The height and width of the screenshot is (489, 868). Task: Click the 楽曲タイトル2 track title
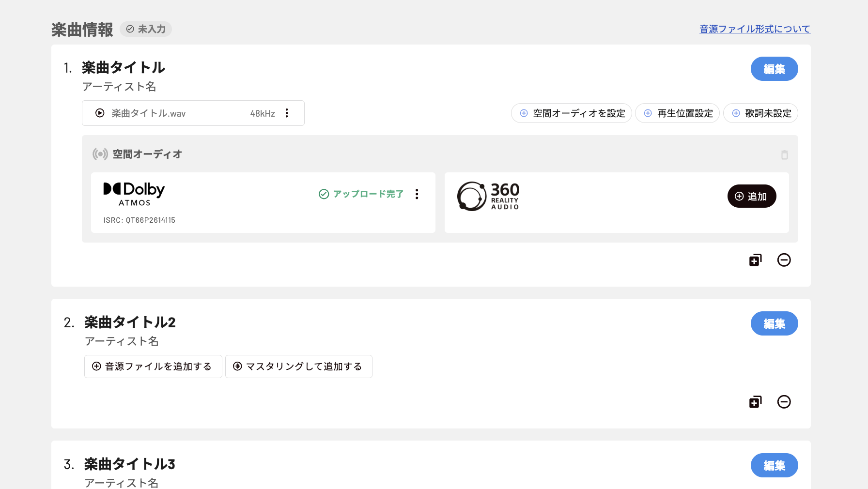(130, 322)
